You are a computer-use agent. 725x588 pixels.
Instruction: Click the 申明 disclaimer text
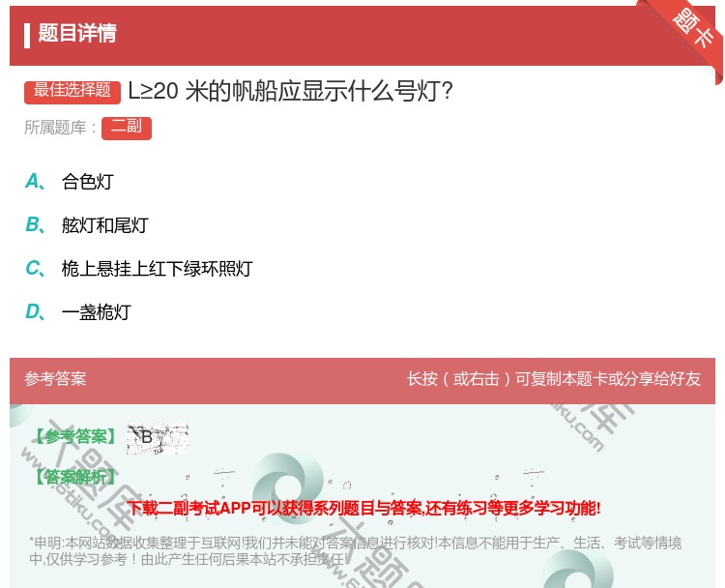pos(355,551)
